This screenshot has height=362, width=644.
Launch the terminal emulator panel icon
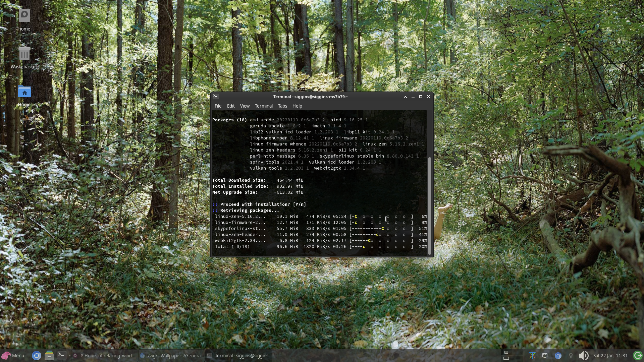pos(61,355)
